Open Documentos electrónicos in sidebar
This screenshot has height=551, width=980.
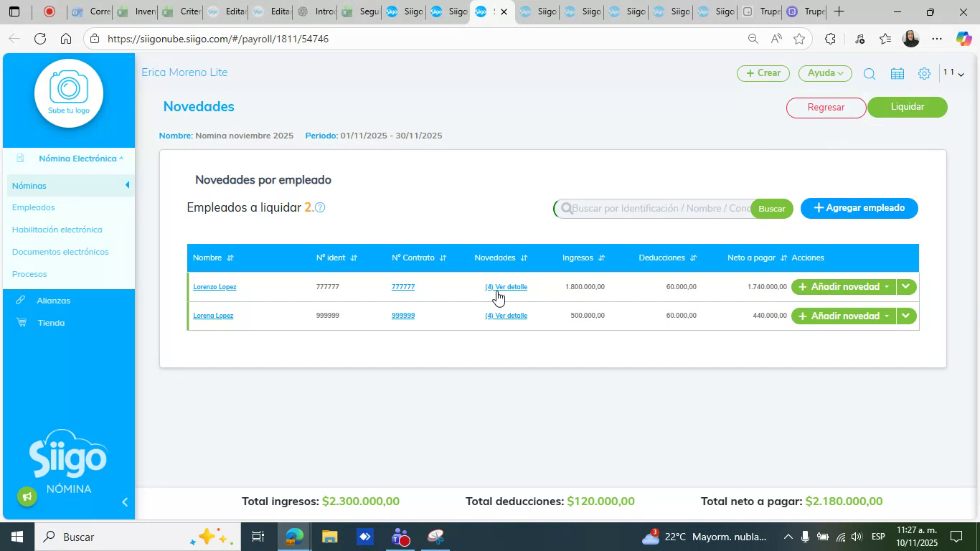[x=60, y=252]
